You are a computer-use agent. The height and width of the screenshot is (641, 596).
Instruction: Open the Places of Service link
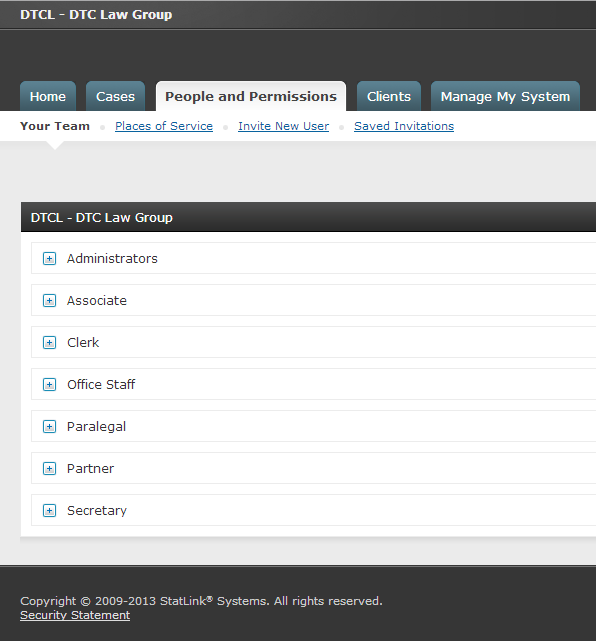tap(164, 126)
